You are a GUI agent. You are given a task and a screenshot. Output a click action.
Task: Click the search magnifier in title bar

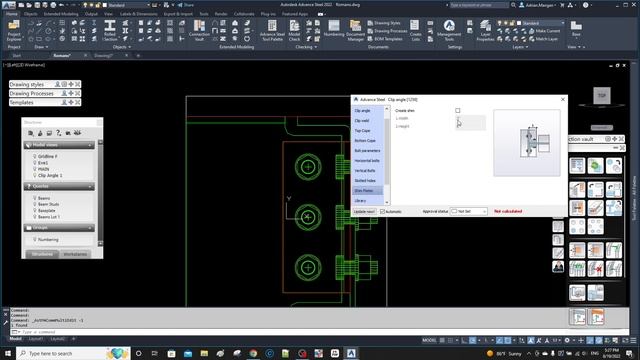pyautogui.click(x=513, y=5)
